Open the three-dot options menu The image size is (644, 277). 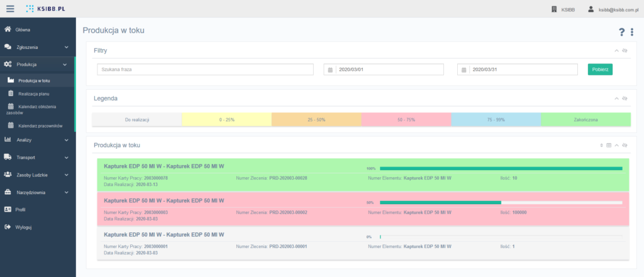coord(631,32)
